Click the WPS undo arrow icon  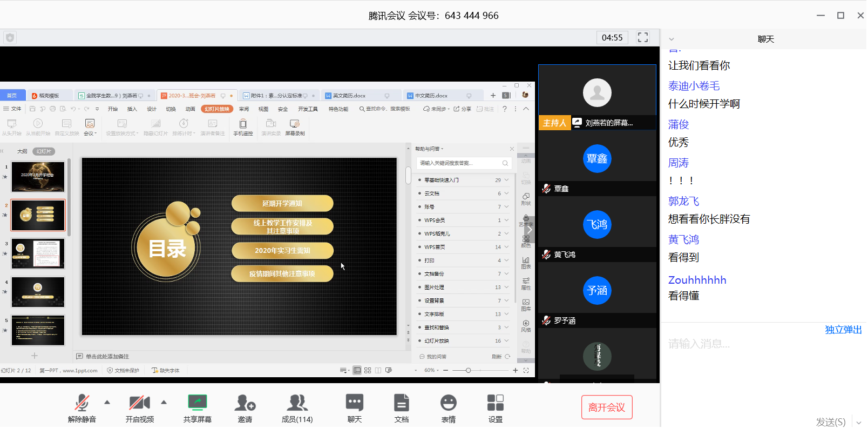[x=73, y=109]
